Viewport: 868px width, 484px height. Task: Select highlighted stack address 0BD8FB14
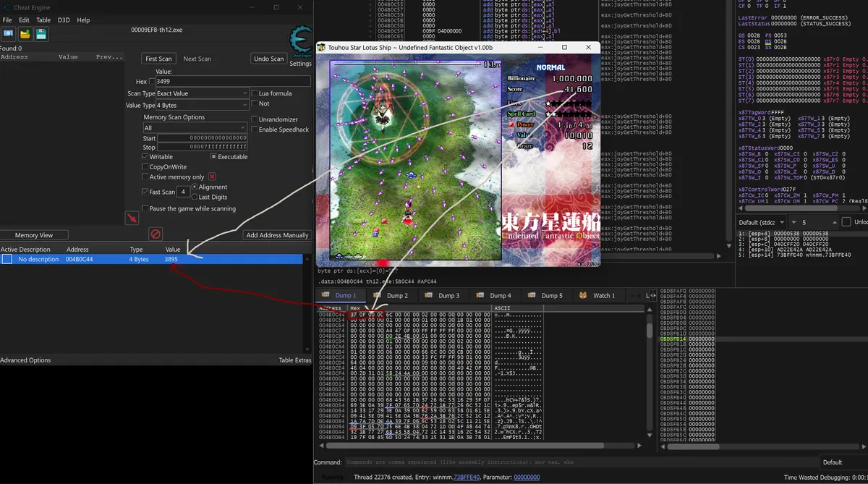[673, 339]
